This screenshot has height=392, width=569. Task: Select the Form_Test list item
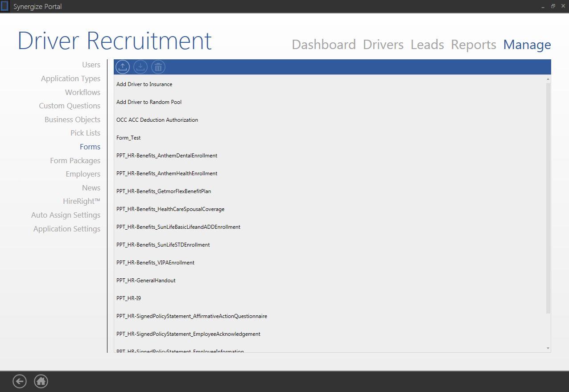coord(128,138)
